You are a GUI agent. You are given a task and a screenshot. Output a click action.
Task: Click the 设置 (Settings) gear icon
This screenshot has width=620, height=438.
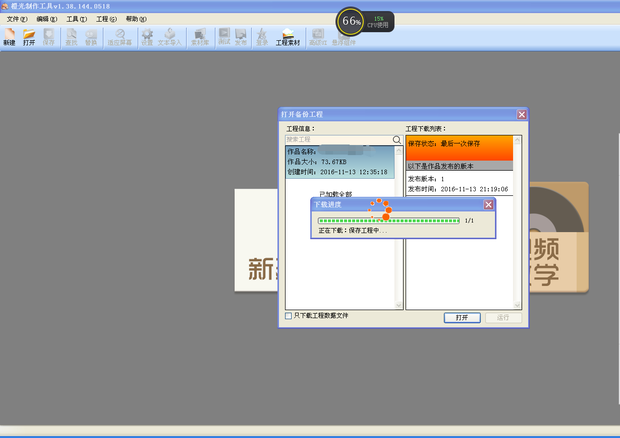(146, 36)
